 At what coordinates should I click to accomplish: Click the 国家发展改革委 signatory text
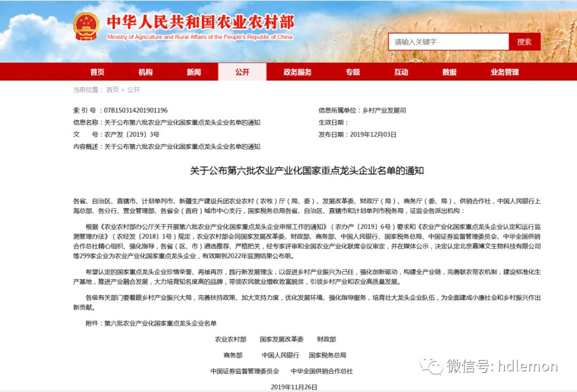point(282,339)
